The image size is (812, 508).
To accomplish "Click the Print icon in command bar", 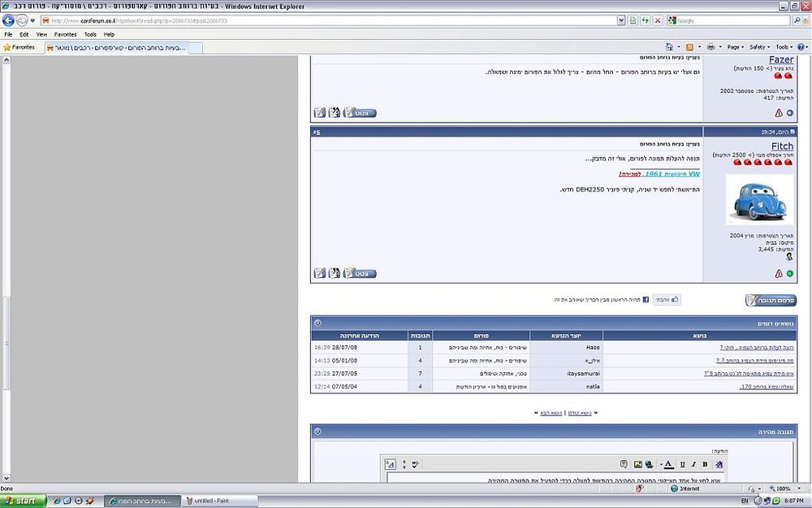I will tap(711, 46).
